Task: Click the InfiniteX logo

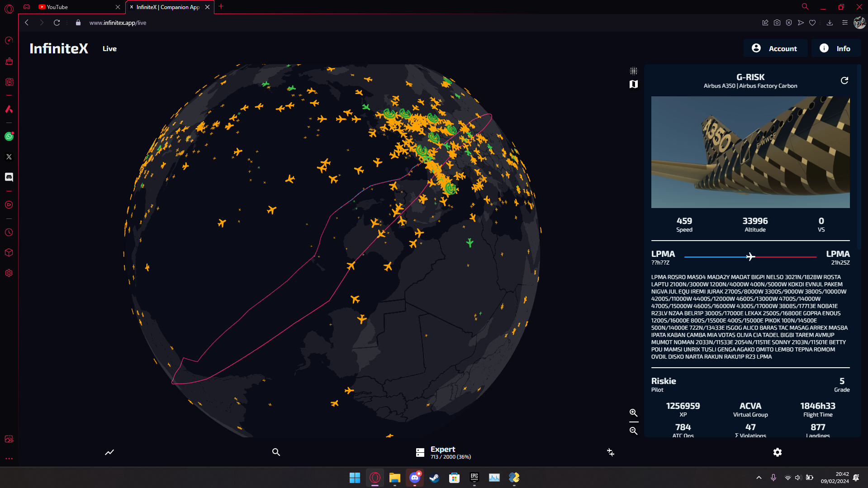Action: (59, 48)
